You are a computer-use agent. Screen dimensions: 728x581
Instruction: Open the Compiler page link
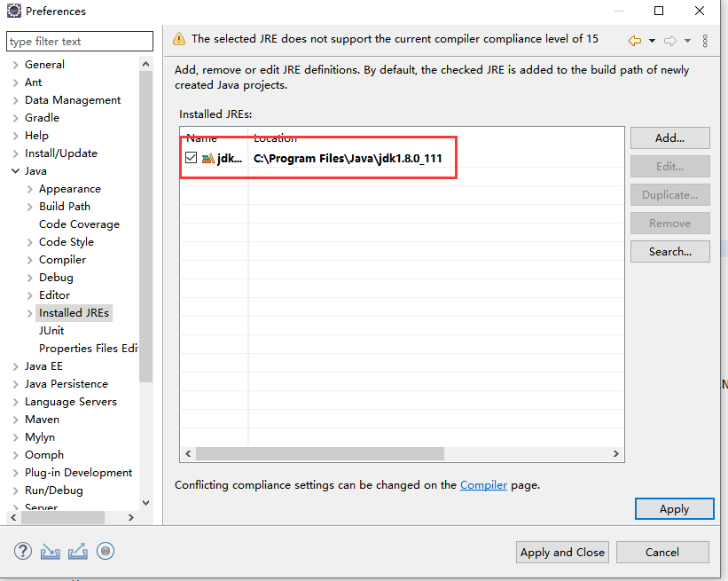[x=483, y=485]
